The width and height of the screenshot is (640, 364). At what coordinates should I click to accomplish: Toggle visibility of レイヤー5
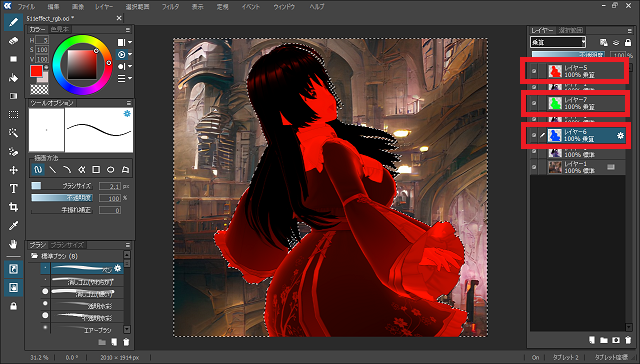(534, 71)
